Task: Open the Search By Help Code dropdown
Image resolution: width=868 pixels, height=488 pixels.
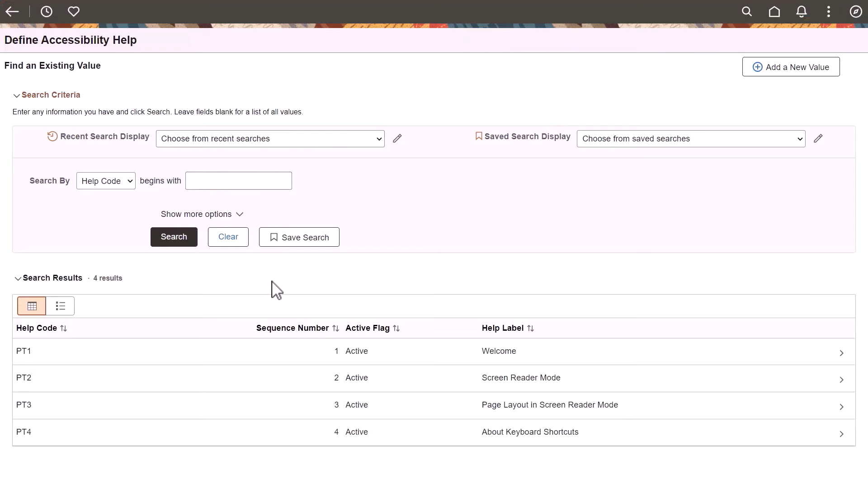Action: (106, 181)
